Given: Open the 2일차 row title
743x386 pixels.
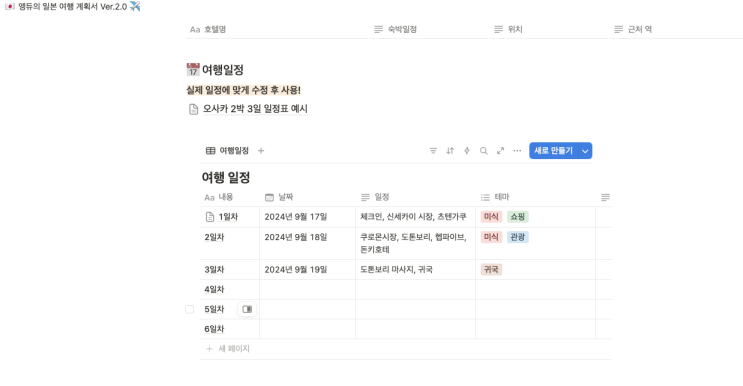Looking at the screenshot, I should [x=214, y=237].
